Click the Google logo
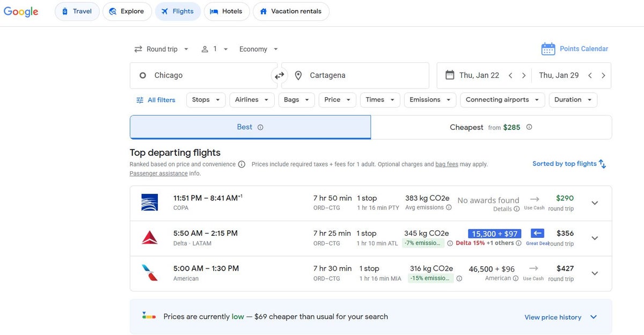 tap(21, 12)
